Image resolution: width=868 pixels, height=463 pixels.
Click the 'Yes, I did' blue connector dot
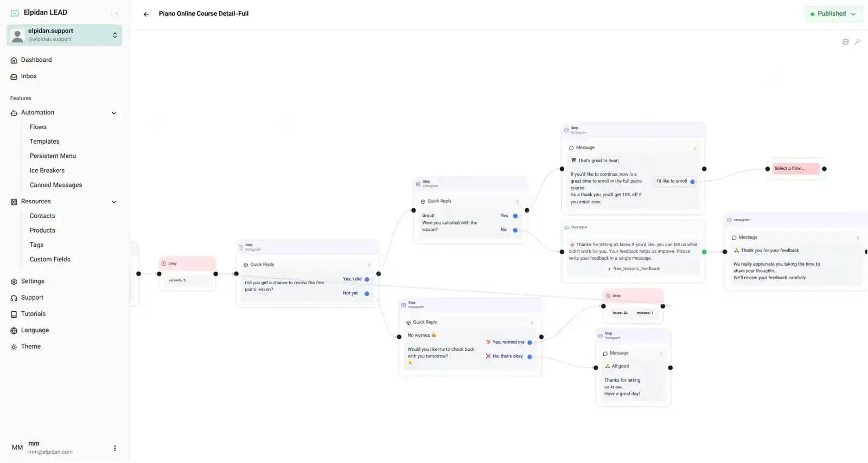[367, 280]
